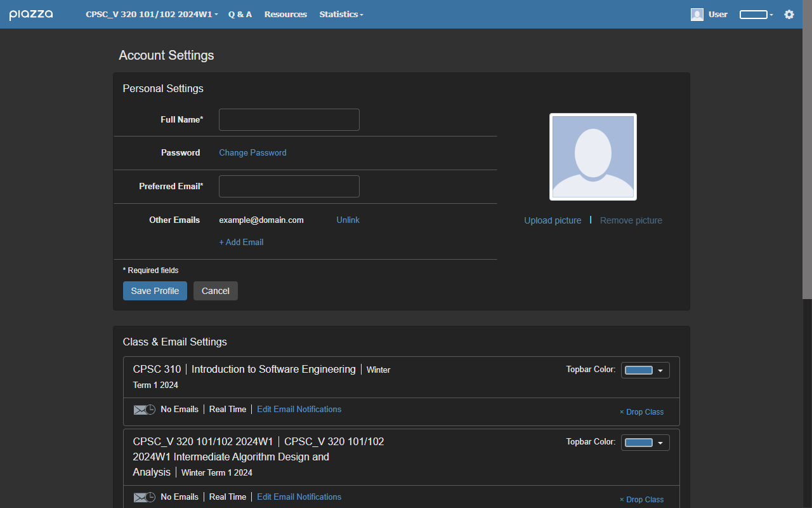The image size is (812, 508).
Task: Click the 'Class & Email Settings' heading
Action: (x=174, y=342)
